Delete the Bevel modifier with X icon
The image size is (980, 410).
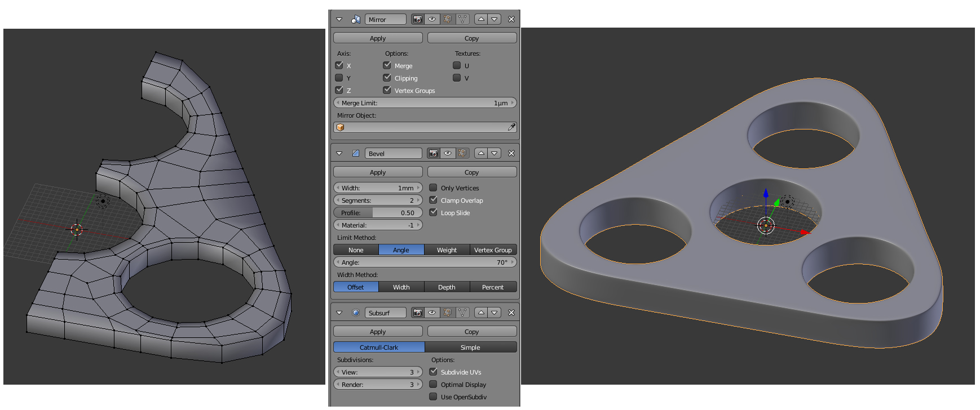click(x=511, y=153)
